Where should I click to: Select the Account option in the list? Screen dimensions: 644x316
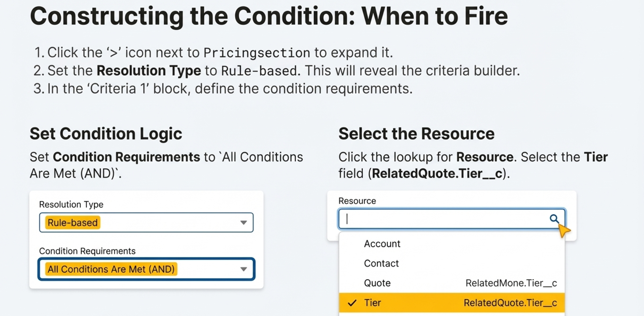[382, 244]
